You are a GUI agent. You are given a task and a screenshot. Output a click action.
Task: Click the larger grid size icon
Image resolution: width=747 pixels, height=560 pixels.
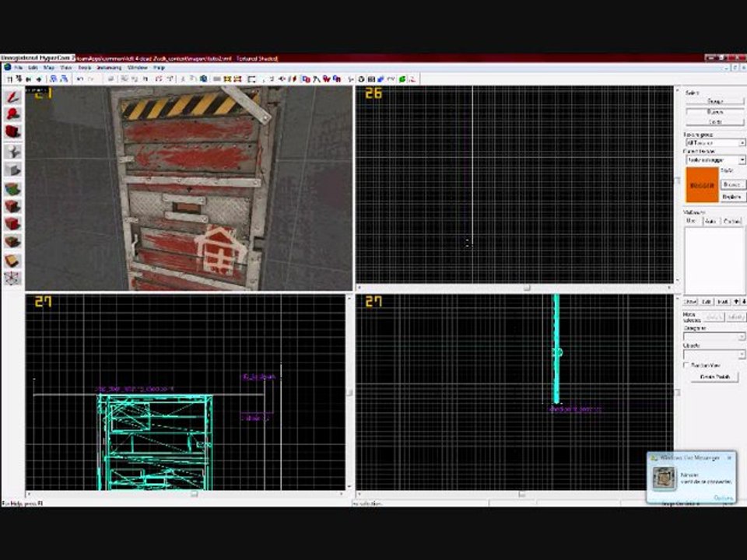tap(39, 79)
